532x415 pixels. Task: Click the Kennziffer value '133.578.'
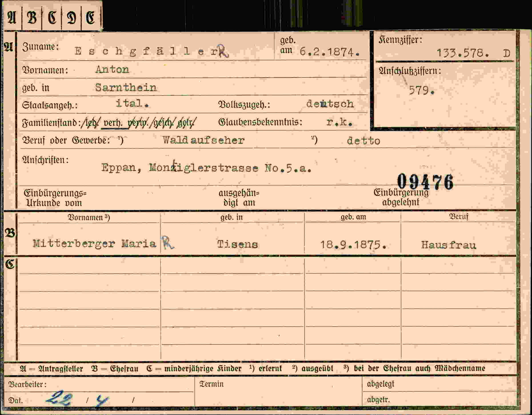point(463,53)
